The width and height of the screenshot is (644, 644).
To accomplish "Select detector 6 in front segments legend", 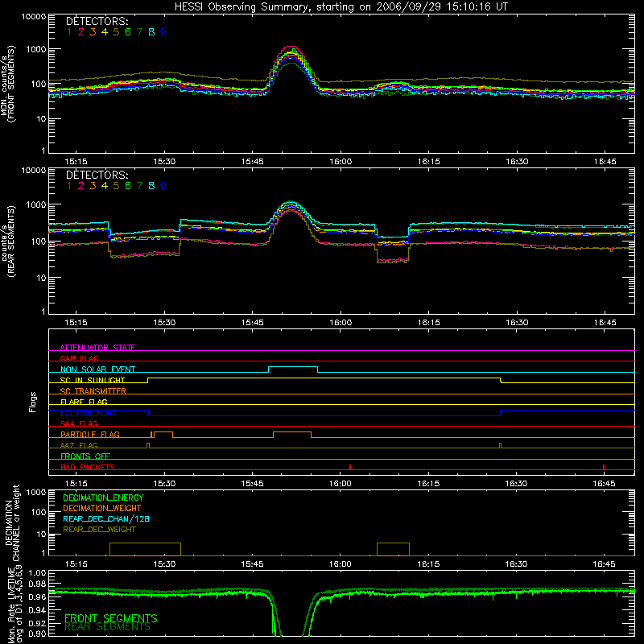I will click(x=128, y=32).
